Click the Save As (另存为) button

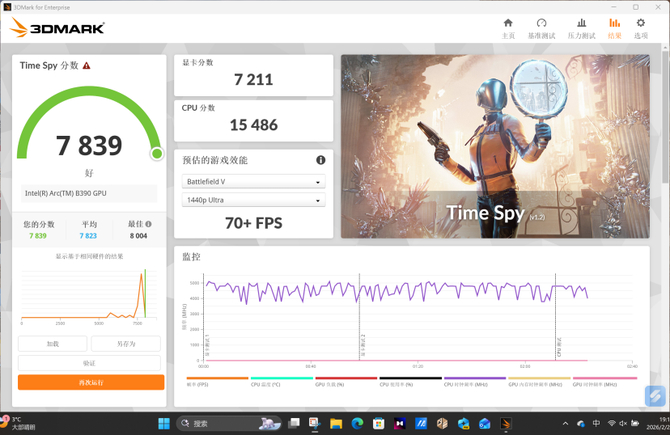tap(126, 344)
